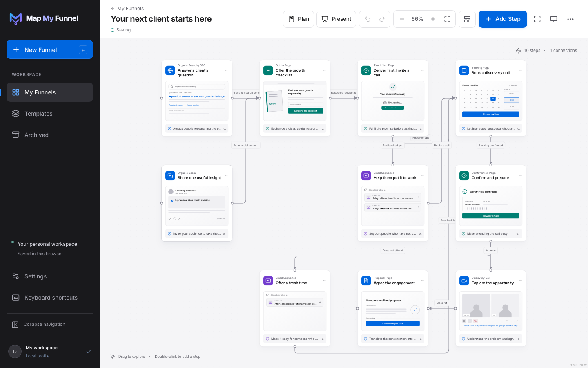Select the Organic Social chat step icon
The image size is (588, 368).
(170, 175)
